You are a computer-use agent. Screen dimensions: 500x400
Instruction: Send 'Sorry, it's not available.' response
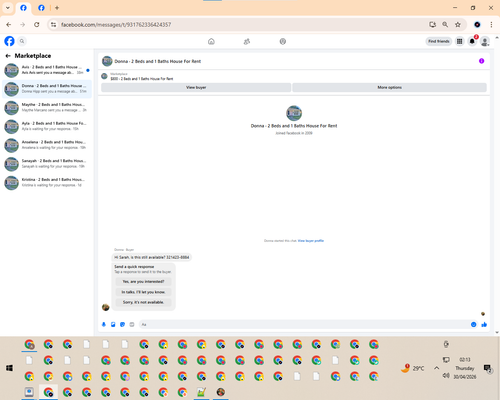[x=143, y=302]
